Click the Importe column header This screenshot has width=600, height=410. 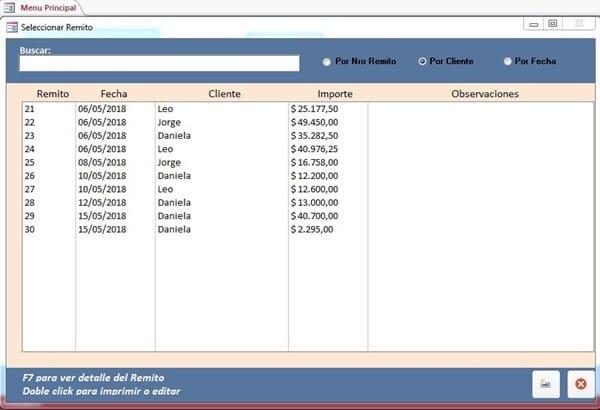tap(329, 93)
